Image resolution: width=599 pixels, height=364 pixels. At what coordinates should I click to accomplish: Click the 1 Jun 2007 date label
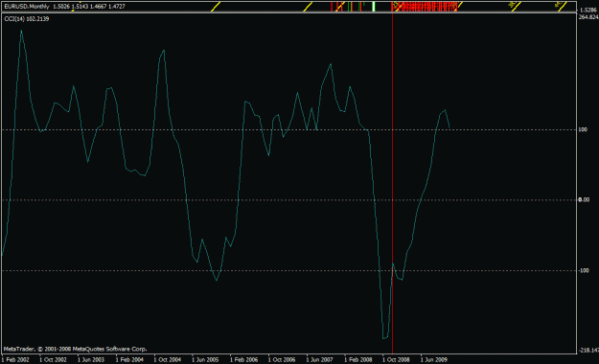coord(319,360)
